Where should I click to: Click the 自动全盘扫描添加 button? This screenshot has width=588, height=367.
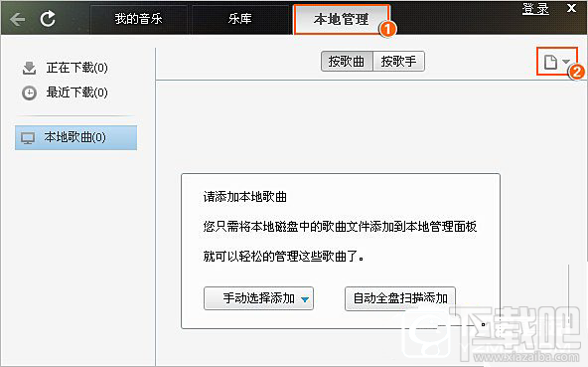click(x=400, y=298)
